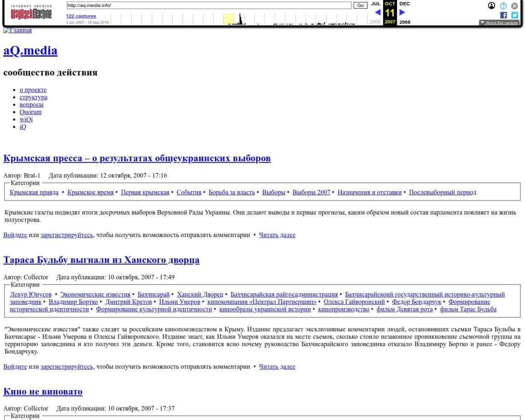Open the wiQi menu item
This screenshot has width=525, height=420.
click(x=26, y=119)
